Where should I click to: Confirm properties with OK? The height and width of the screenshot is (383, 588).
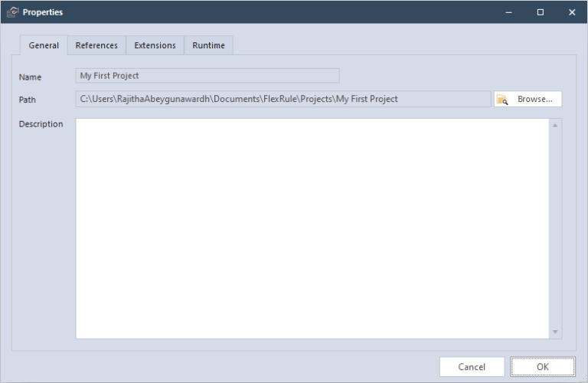(543, 366)
